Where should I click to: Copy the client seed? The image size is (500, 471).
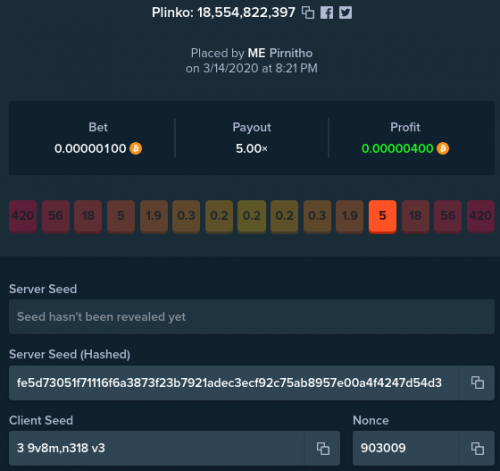tap(323, 448)
